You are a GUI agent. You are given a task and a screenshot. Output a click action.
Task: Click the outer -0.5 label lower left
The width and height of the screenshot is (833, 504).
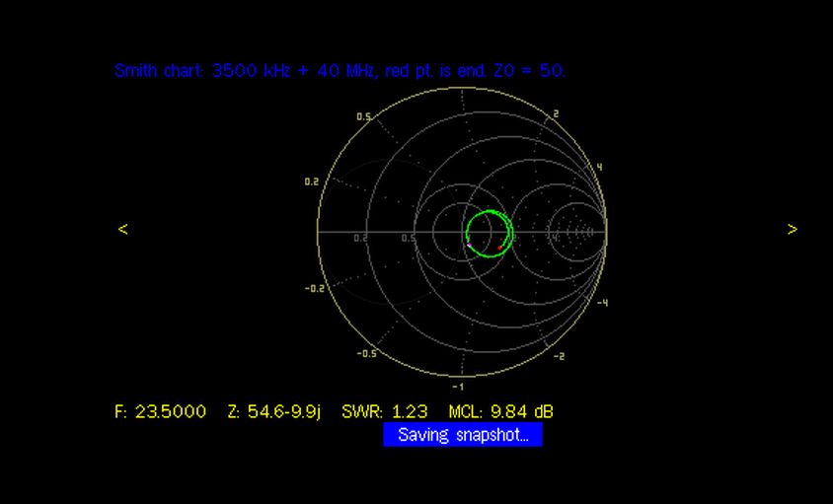tap(366, 353)
